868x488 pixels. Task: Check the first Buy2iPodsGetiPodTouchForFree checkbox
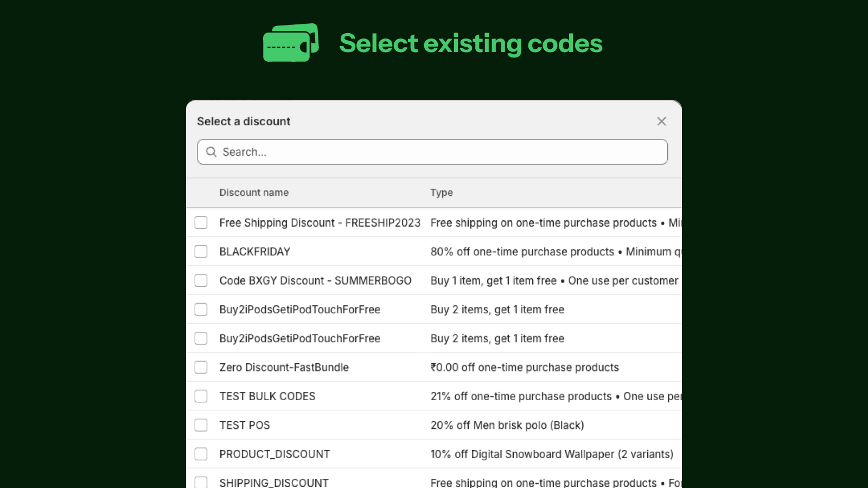click(201, 309)
